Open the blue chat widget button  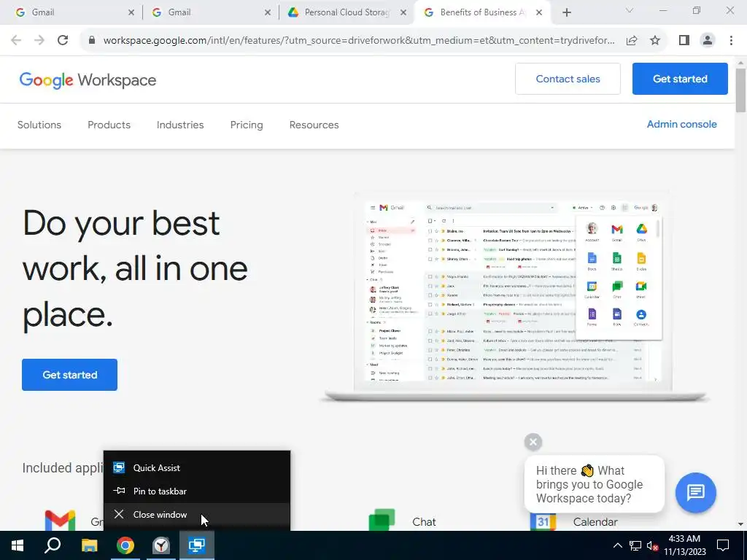pyautogui.click(x=695, y=492)
